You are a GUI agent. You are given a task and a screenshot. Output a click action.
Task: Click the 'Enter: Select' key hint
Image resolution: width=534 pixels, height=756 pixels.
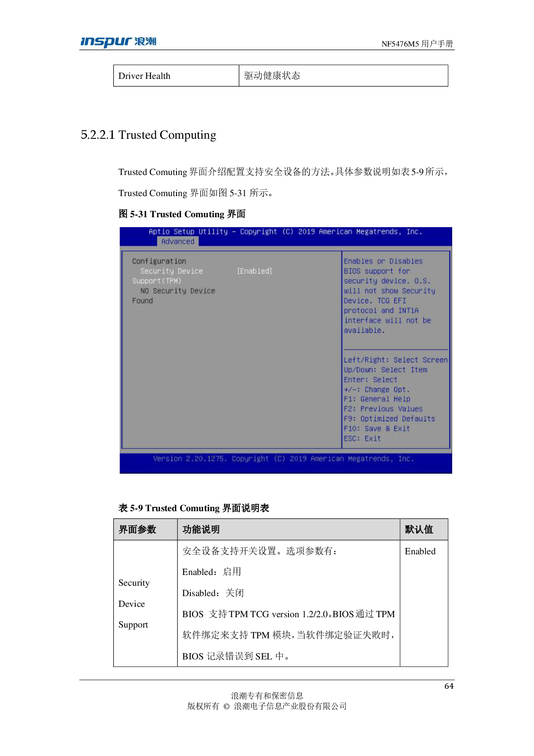click(x=370, y=380)
